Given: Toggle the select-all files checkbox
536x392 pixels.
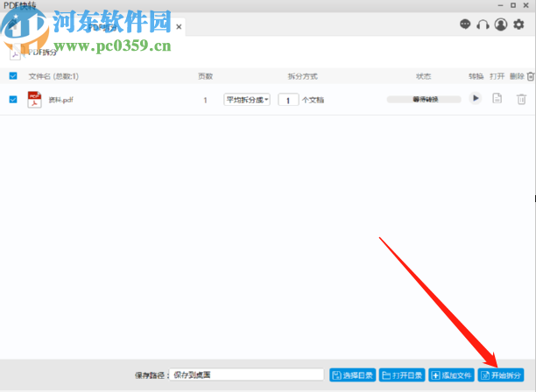Looking at the screenshot, I should (13, 76).
